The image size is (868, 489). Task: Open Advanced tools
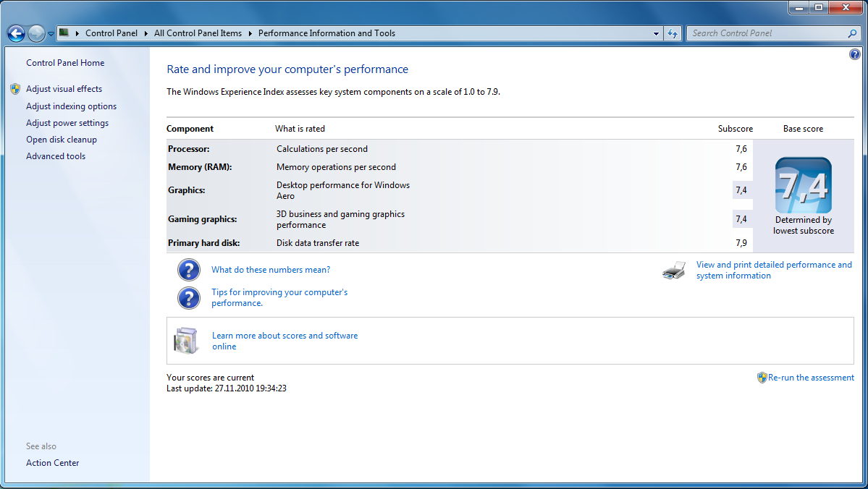[56, 156]
